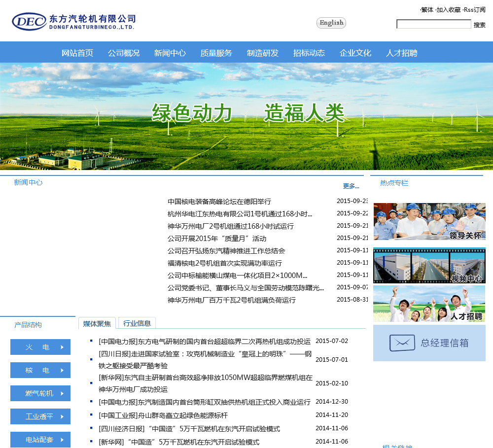Viewport: 493px width, 448px height.
Task: Open the 视频中心 thumbnail
Action: (429, 265)
